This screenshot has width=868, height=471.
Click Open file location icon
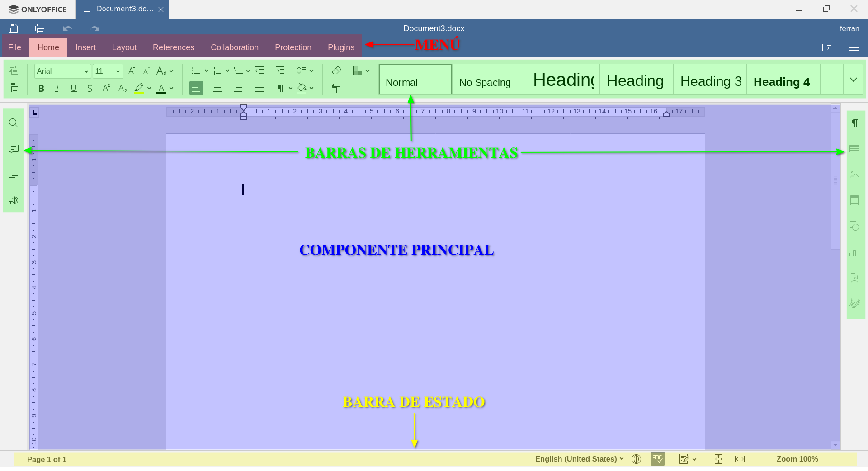pyautogui.click(x=827, y=47)
